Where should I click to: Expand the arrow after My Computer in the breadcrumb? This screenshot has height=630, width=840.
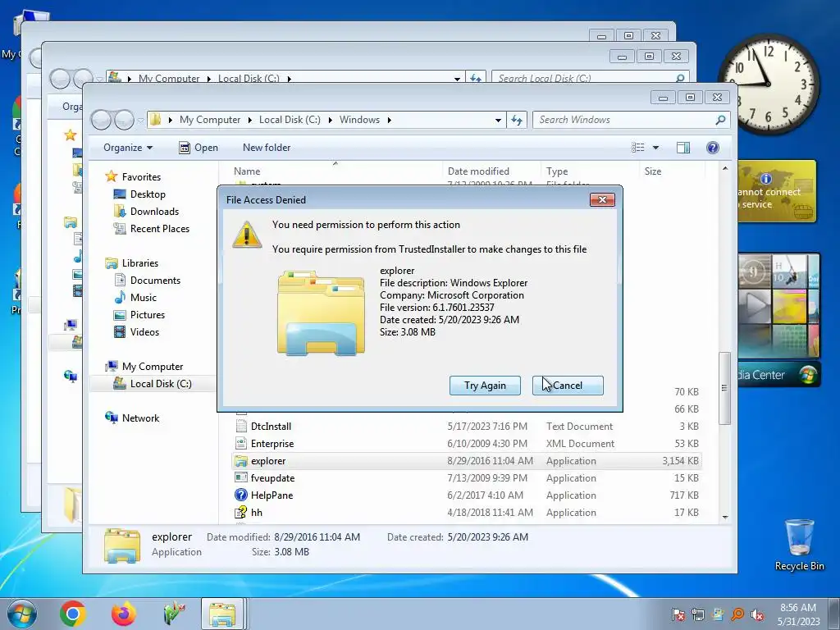pyautogui.click(x=249, y=120)
